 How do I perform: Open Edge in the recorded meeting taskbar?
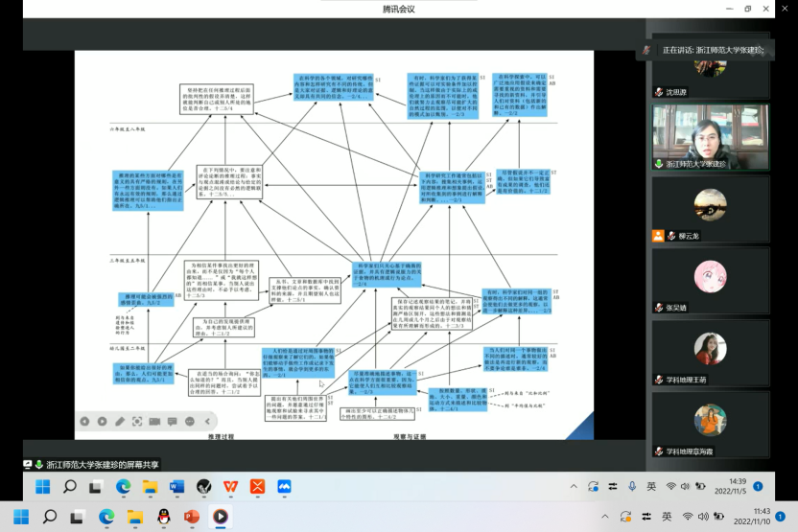coord(123,487)
